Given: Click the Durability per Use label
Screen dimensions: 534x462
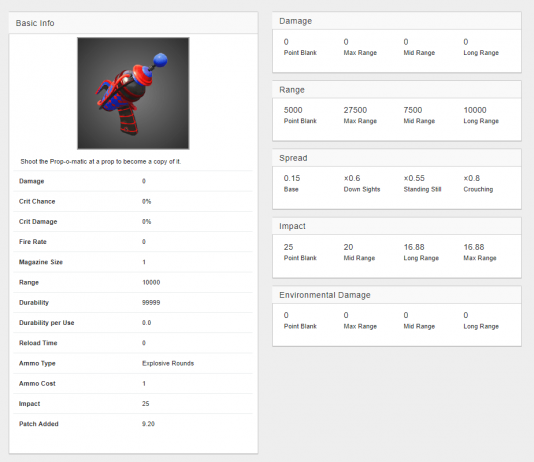Looking at the screenshot, I should pos(47,322).
